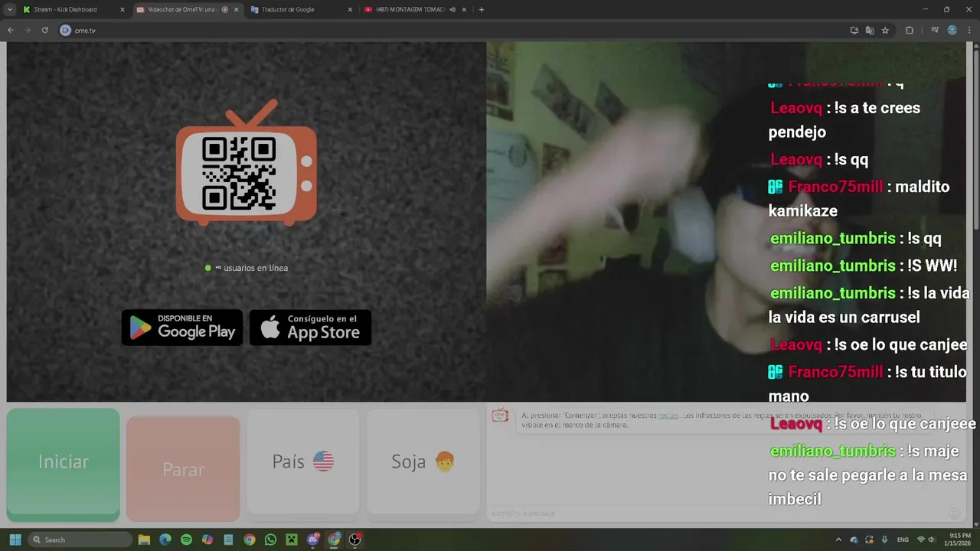
Task: Click the browser reload button
Action: (x=44, y=30)
